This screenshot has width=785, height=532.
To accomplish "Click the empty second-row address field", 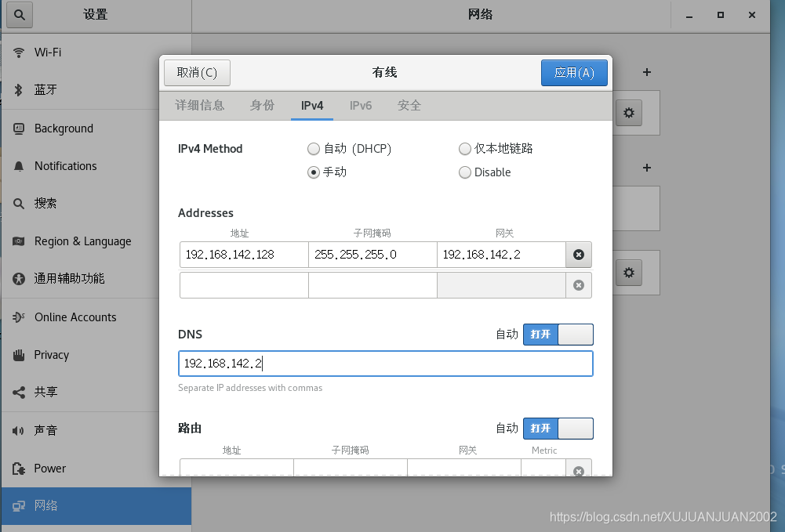I will pos(244,285).
